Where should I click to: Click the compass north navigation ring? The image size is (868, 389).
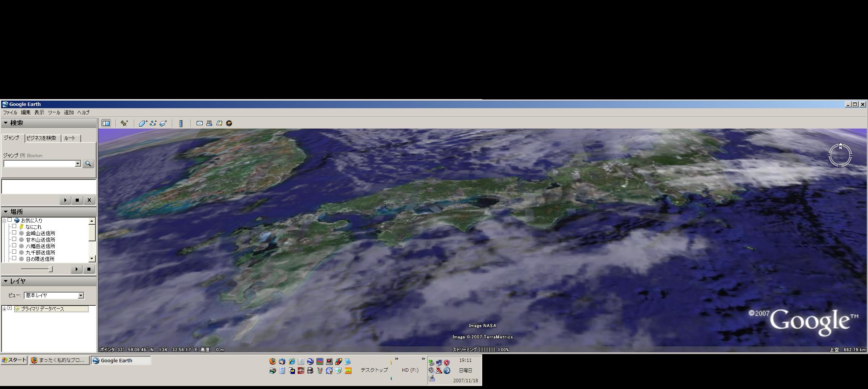(840, 155)
